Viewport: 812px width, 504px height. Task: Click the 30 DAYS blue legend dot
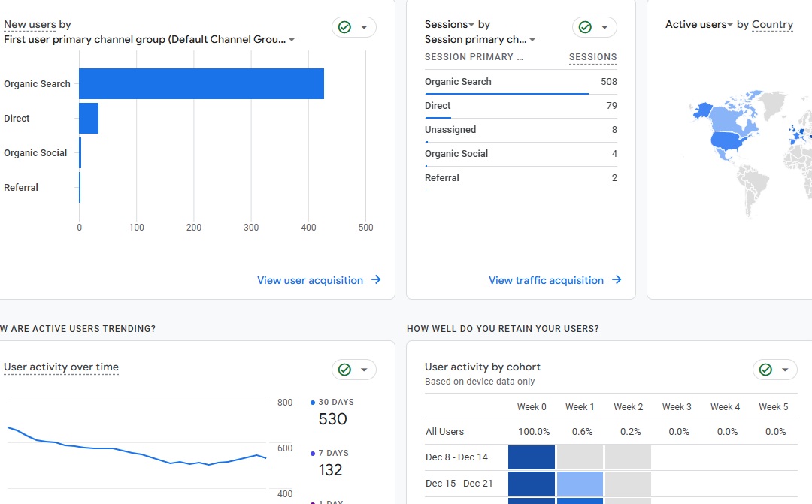point(313,403)
